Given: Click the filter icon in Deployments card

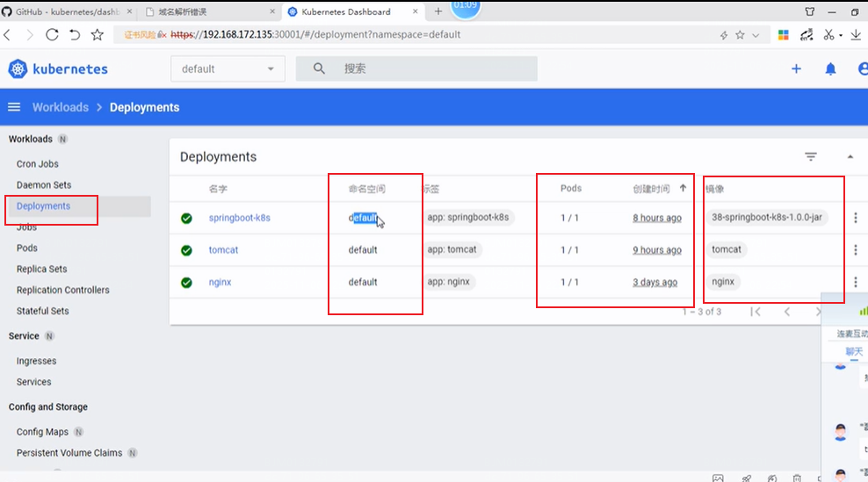Looking at the screenshot, I should (810, 156).
